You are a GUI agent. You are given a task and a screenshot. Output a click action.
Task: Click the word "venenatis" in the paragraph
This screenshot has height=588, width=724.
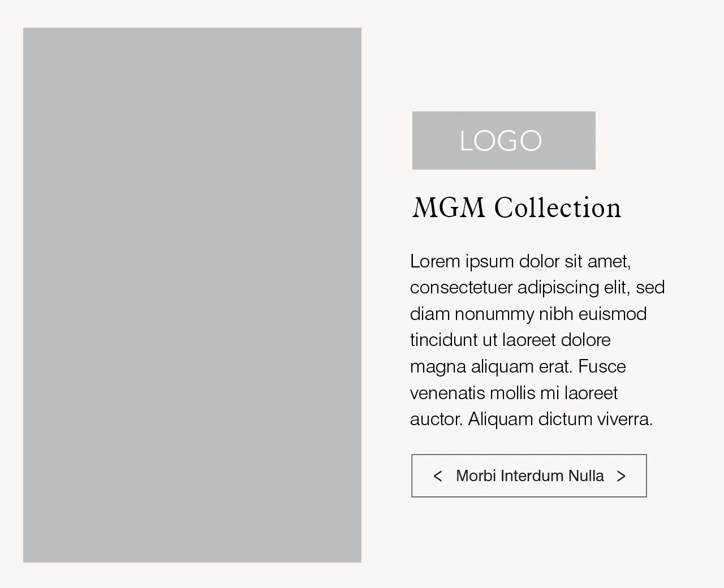click(x=447, y=392)
